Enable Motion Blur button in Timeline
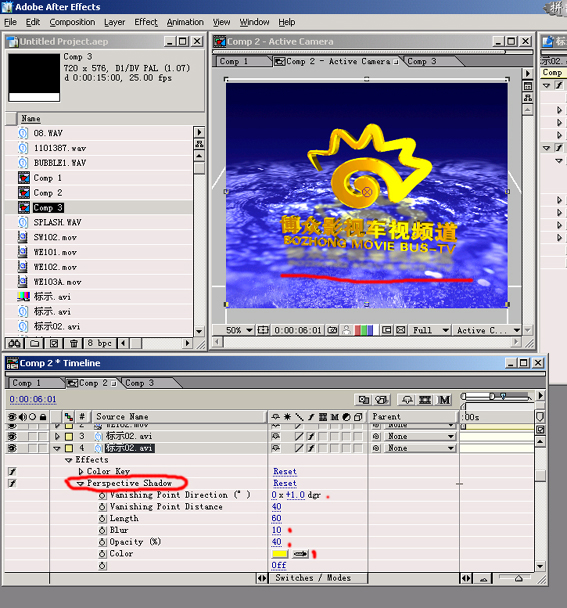The height and width of the screenshot is (608, 567). pyautogui.click(x=444, y=400)
